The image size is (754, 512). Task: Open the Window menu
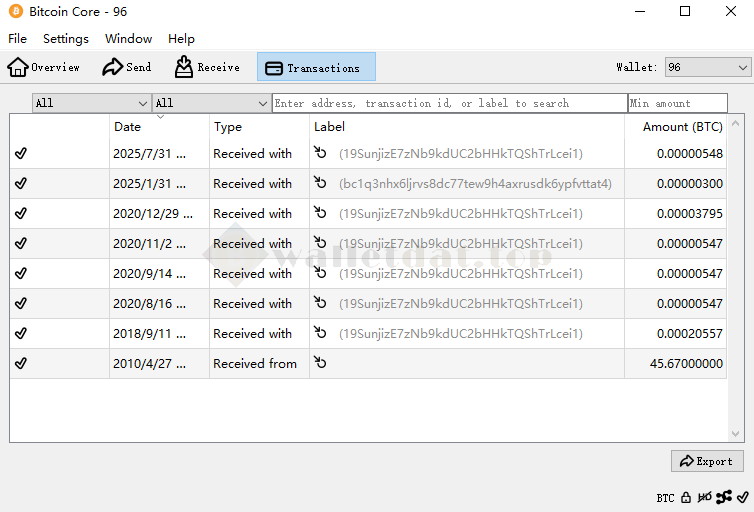(x=128, y=39)
